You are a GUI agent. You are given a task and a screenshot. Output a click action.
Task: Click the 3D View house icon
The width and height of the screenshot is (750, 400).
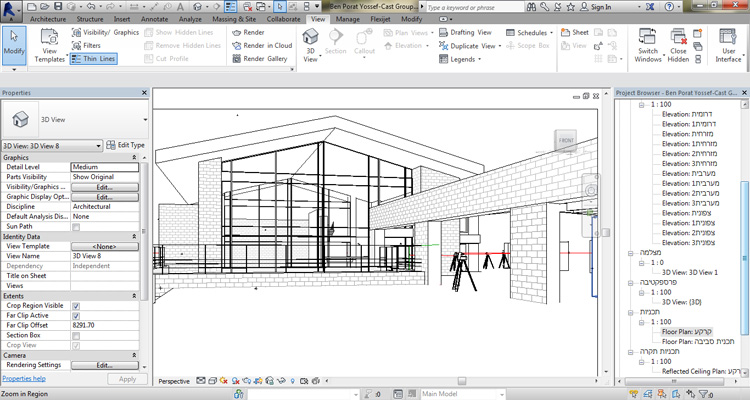310,37
